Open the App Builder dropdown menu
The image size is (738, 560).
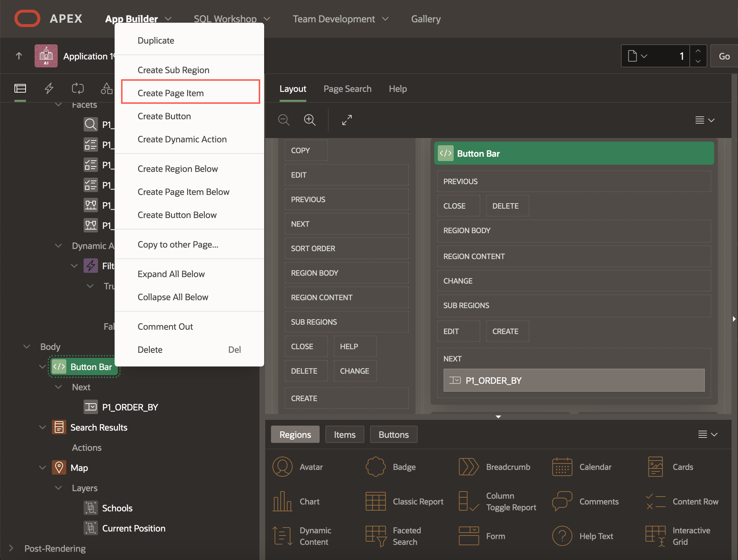pyautogui.click(x=138, y=19)
